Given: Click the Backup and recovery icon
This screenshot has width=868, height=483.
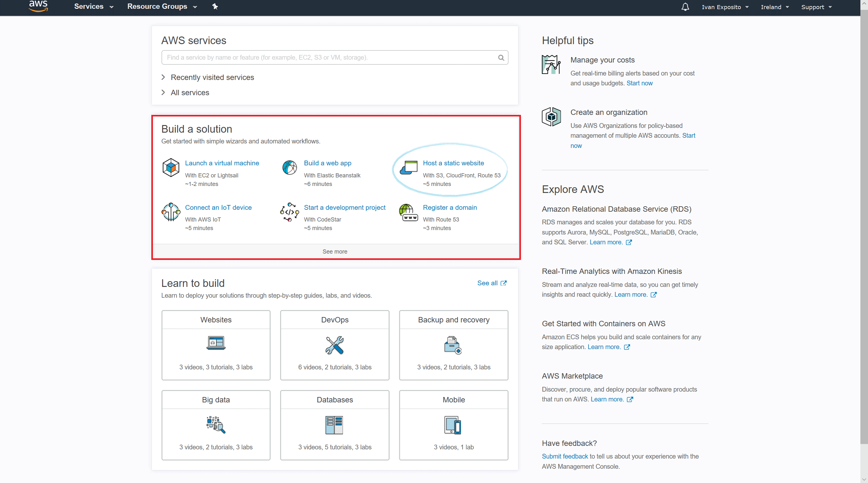Looking at the screenshot, I should click(x=453, y=345).
